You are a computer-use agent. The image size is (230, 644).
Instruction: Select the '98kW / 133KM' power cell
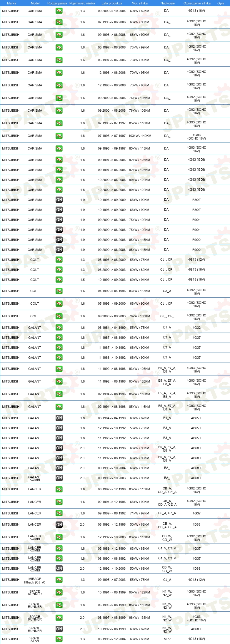pos(140,618)
